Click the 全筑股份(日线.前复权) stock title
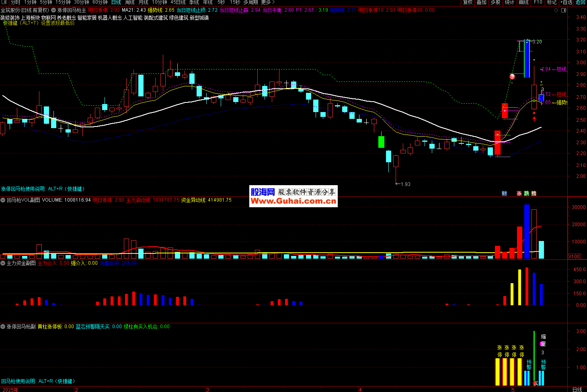 point(25,10)
